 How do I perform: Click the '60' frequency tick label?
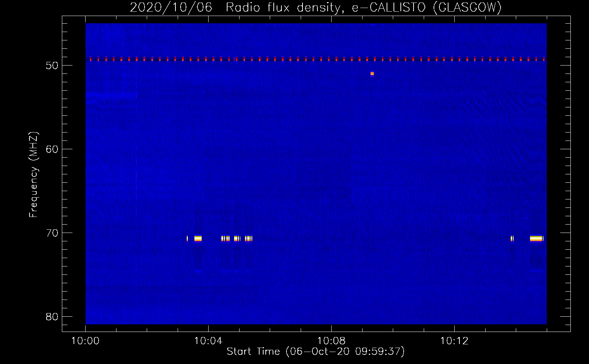point(52,150)
